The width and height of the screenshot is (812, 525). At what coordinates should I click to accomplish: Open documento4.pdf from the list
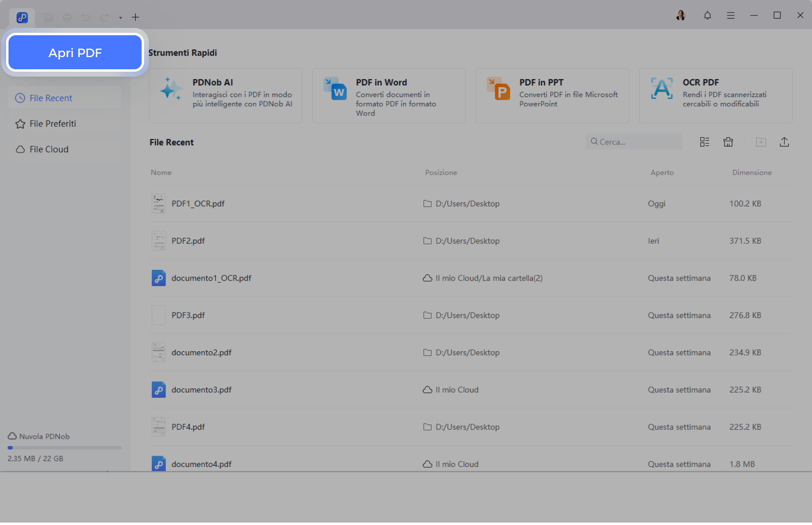[470, 459]
